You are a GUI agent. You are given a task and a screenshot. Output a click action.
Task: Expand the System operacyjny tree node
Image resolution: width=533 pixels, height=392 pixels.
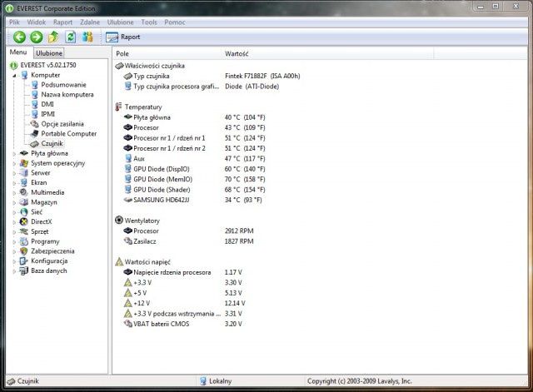coord(14,164)
